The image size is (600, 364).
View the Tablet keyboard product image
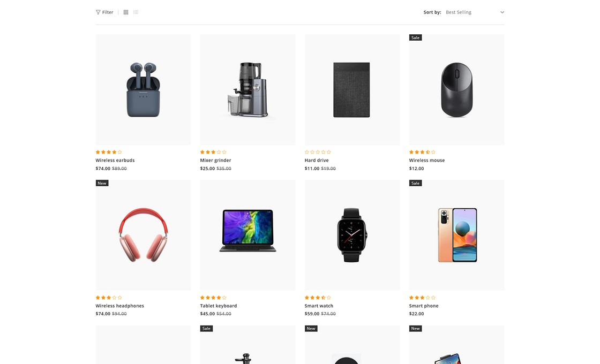pyautogui.click(x=247, y=235)
